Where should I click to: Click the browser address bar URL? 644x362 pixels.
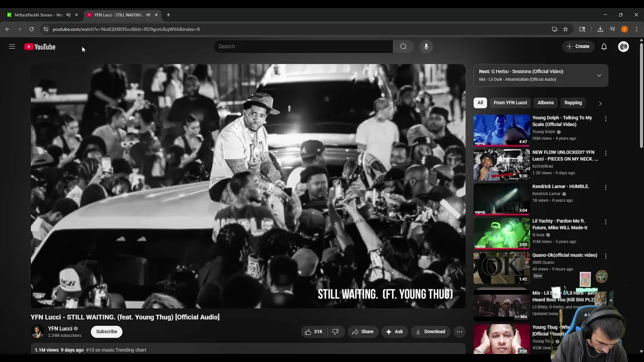(x=126, y=29)
